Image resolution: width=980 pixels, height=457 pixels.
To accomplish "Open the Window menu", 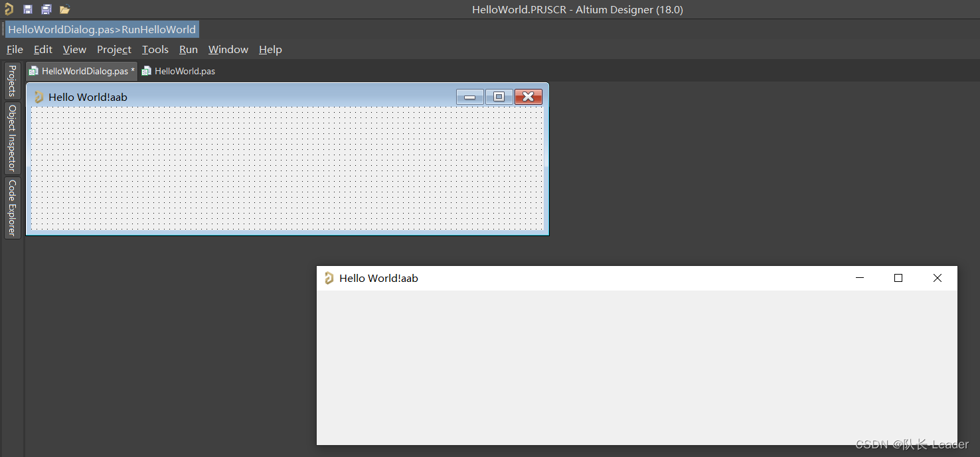I will 228,50.
